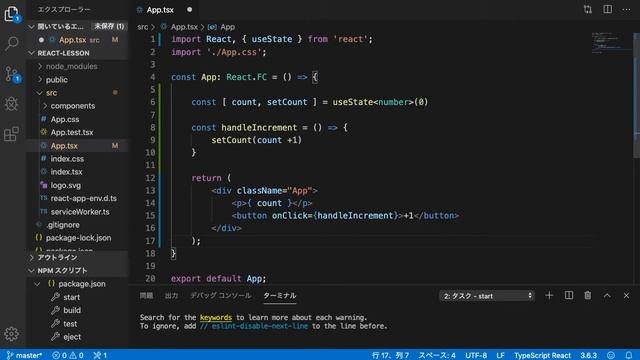Close the terminal panel

pos(627,295)
